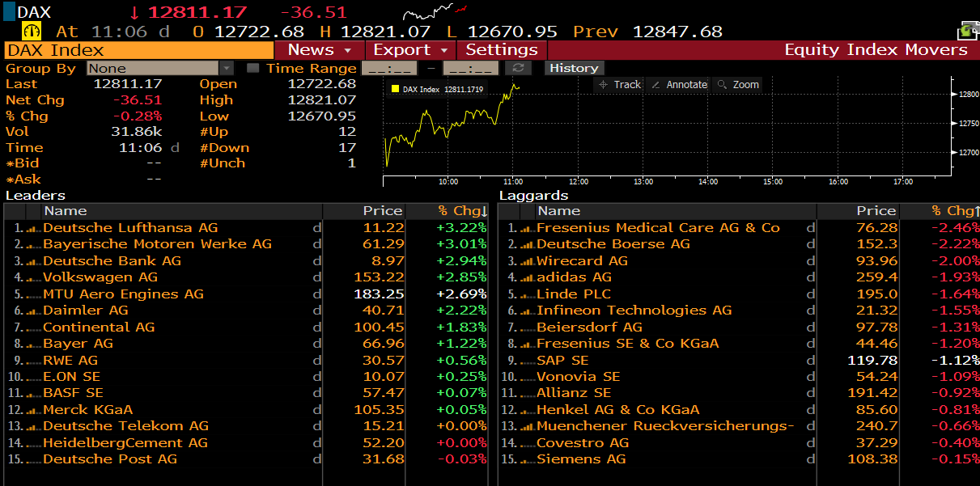Screen dimensions: 980x486
Task: Click the refresh time range icon
Action: [x=519, y=69]
